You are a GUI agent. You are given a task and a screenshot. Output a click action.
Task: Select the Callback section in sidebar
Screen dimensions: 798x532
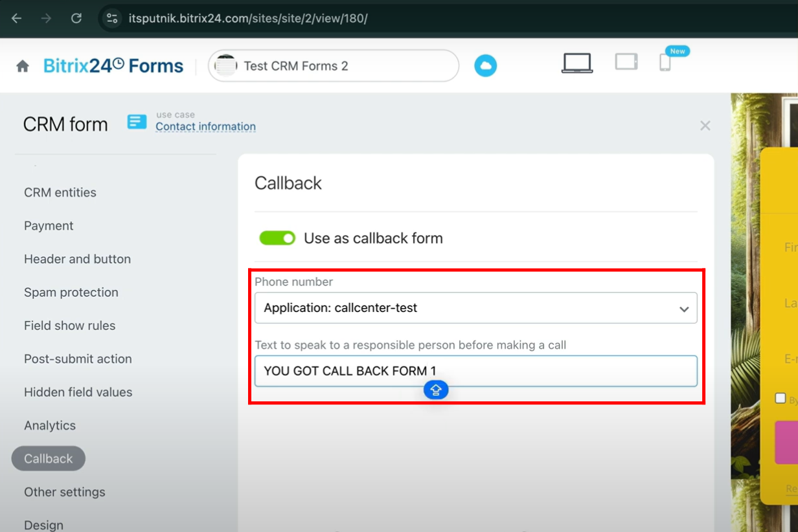point(49,458)
